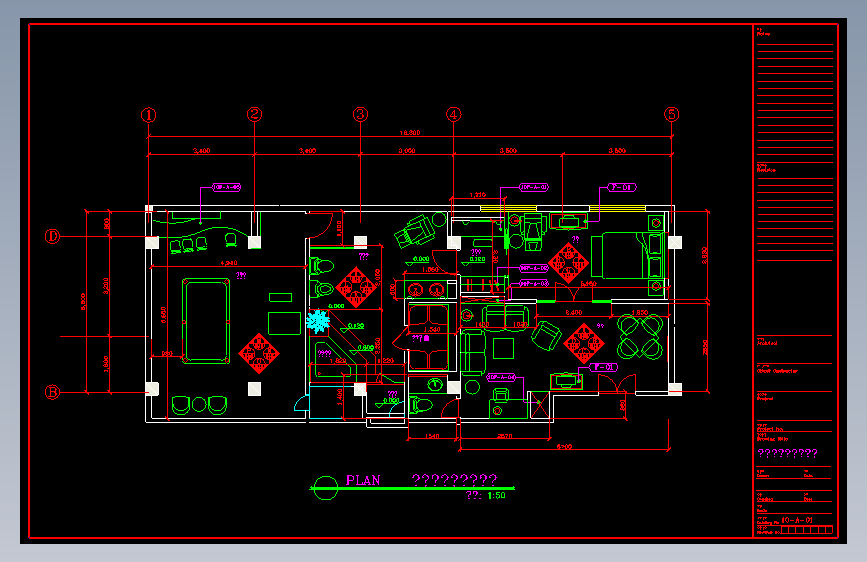Select grid bubble number 1
Viewport: 867px width, 562px height.
click(148, 115)
